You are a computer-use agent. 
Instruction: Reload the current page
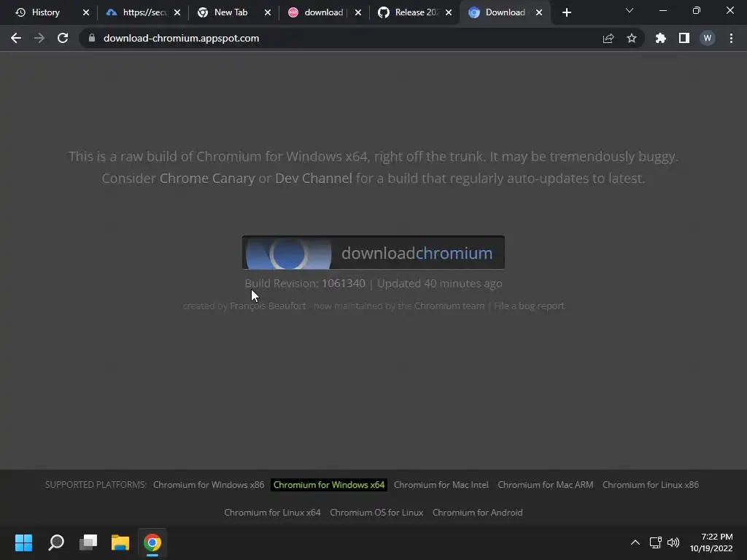click(x=63, y=38)
